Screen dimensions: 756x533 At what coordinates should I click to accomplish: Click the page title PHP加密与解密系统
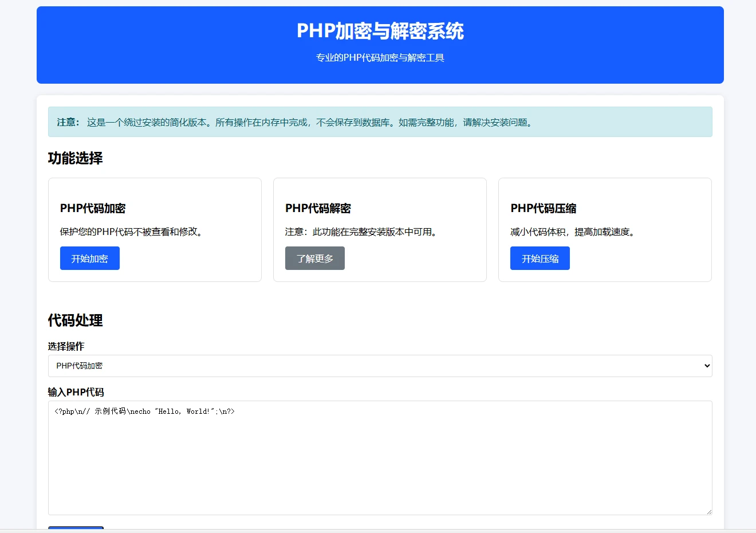(x=380, y=31)
